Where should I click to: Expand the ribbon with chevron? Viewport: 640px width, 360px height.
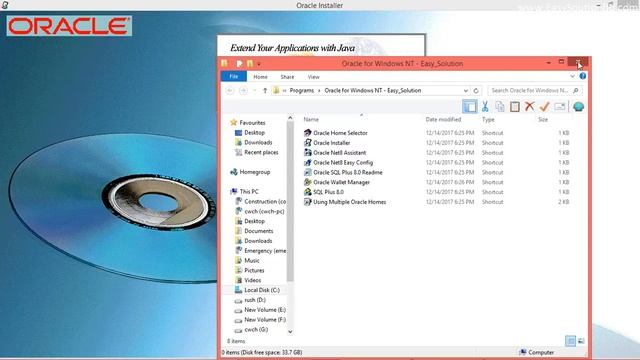pos(572,76)
